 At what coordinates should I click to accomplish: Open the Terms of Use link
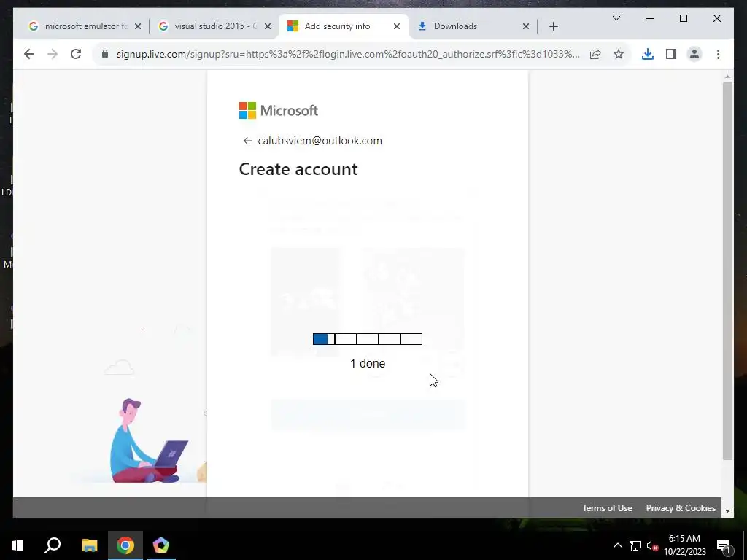607,508
